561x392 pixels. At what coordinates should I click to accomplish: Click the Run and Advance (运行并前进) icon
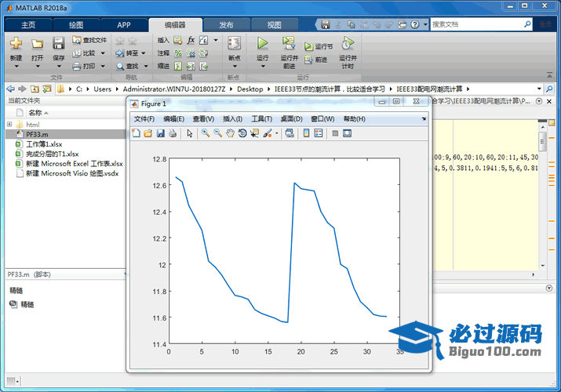289,43
